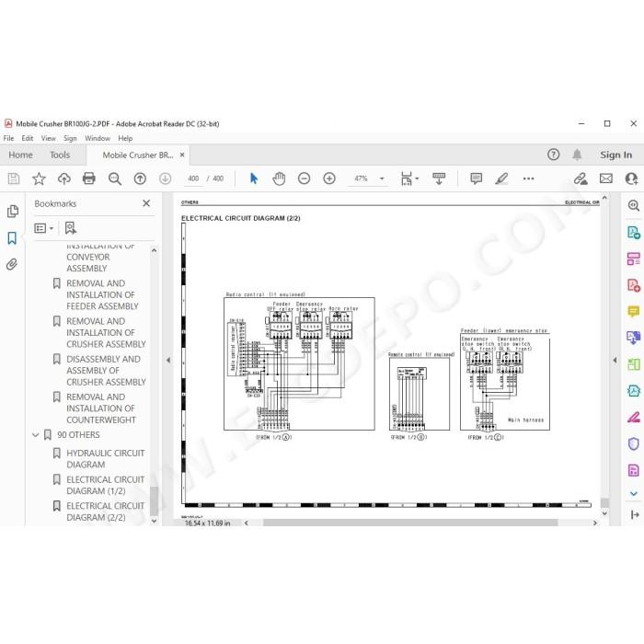Click the share link icon

coord(581,178)
